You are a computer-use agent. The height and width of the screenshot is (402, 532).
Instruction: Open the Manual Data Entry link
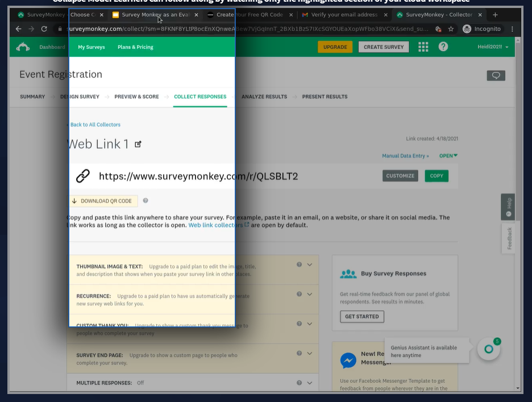point(405,156)
